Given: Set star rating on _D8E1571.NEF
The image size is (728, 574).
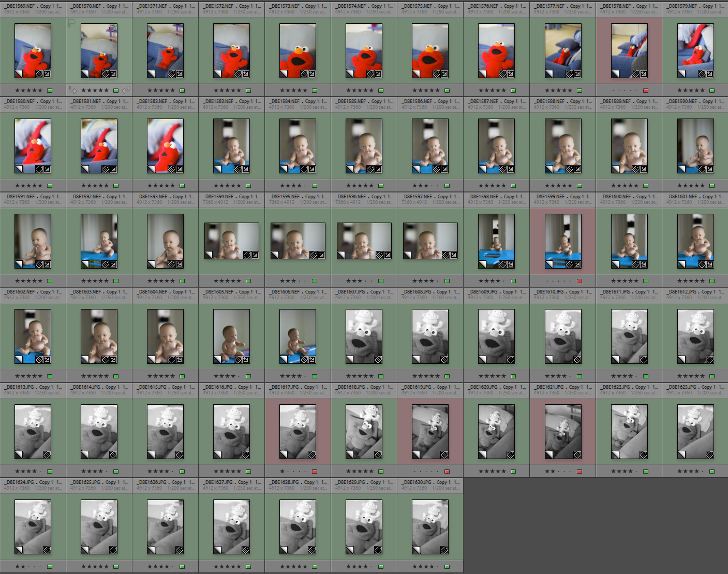Looking at the screenshot, I should (x=161, y=91).
